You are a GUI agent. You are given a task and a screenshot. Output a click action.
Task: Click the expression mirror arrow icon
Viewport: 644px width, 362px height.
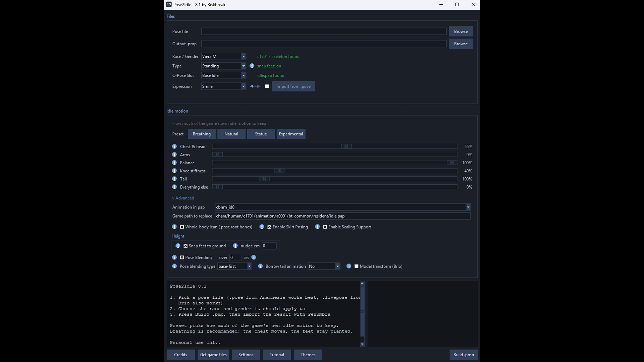click(x=255, y=86)
